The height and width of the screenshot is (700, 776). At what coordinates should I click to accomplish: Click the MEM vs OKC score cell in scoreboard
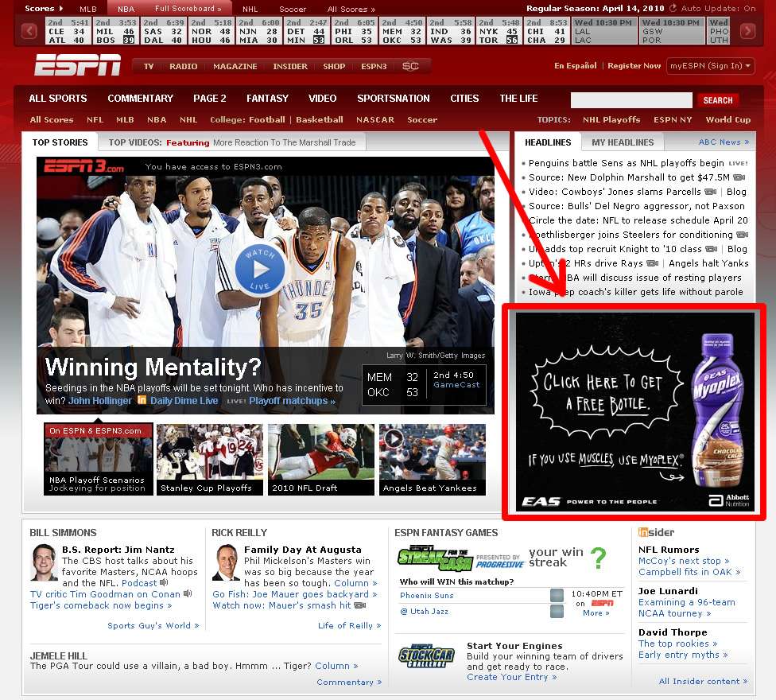tap(402, 31)
